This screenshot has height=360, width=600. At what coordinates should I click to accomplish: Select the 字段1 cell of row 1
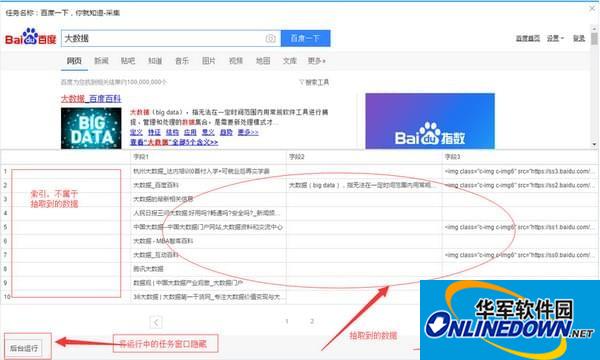coord(209,171)
